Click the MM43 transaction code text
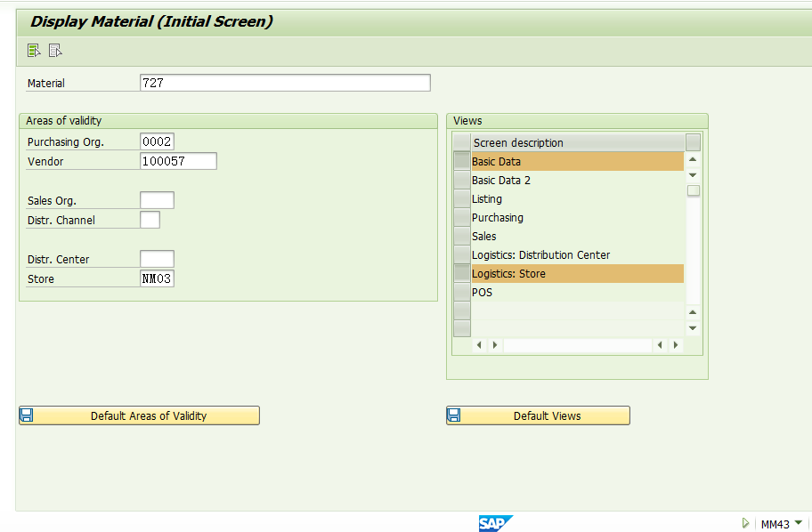 point(775,524)
